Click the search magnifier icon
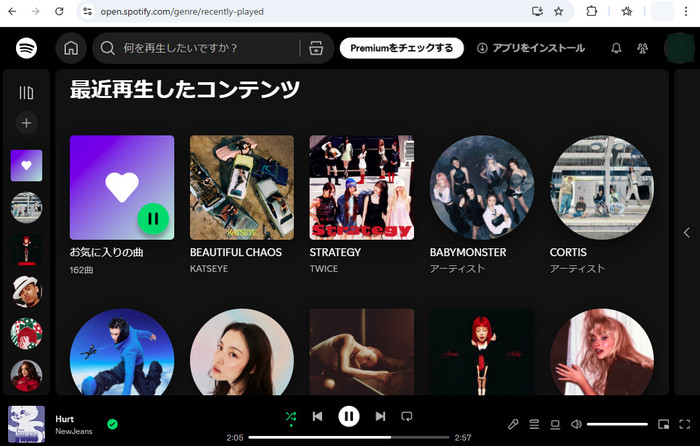The height and width of the screenshot is (446, 700). (108, 48)
